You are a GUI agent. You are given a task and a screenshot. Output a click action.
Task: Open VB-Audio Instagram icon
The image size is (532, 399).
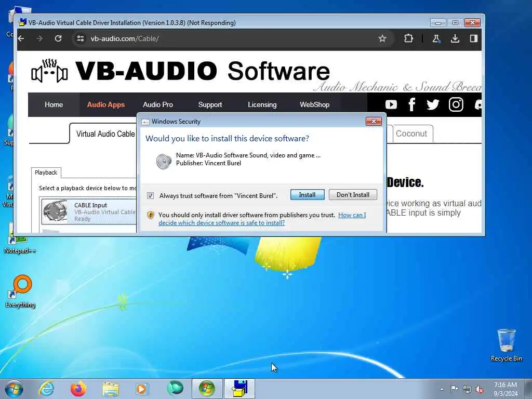(456, 104)
